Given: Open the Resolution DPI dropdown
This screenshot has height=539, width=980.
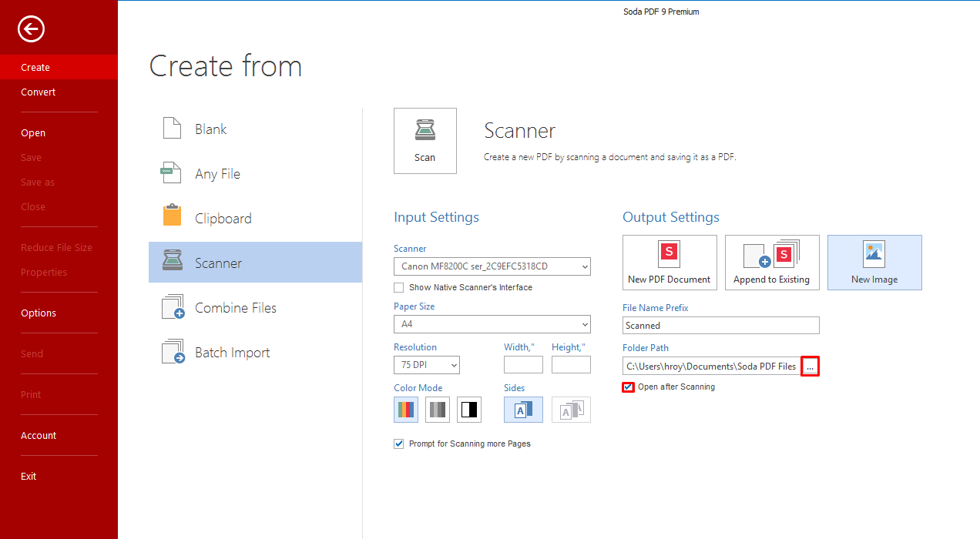Looking at the screenshot, I should pos(427,365).
